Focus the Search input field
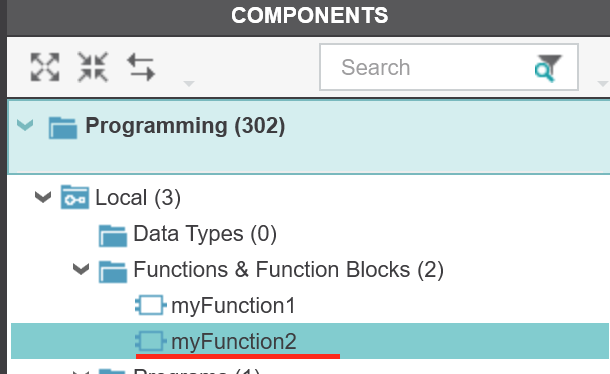This screenshot has width=610, height=374. coord(449,67)
